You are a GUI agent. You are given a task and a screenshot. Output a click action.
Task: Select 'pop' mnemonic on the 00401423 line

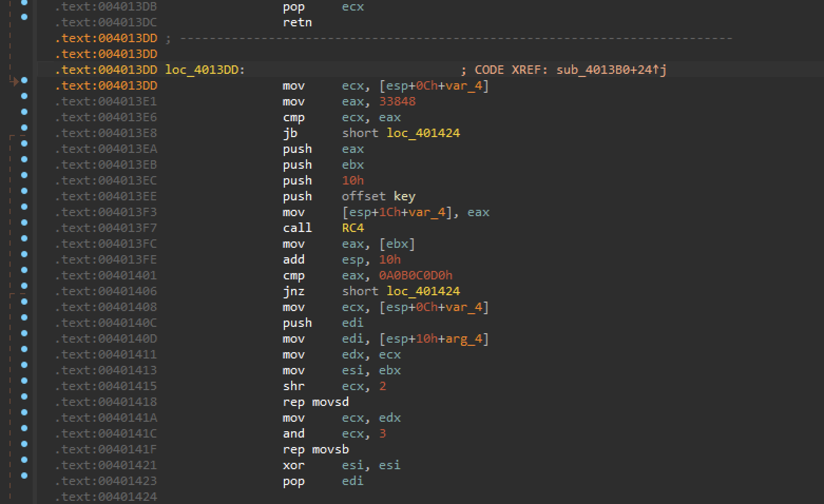[x=294, y=481]
